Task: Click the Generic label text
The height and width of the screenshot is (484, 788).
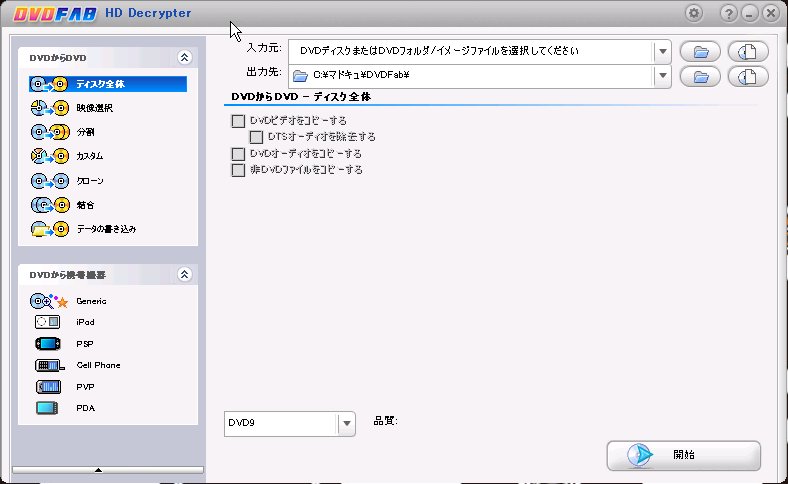Action: (x=91, y=301)
